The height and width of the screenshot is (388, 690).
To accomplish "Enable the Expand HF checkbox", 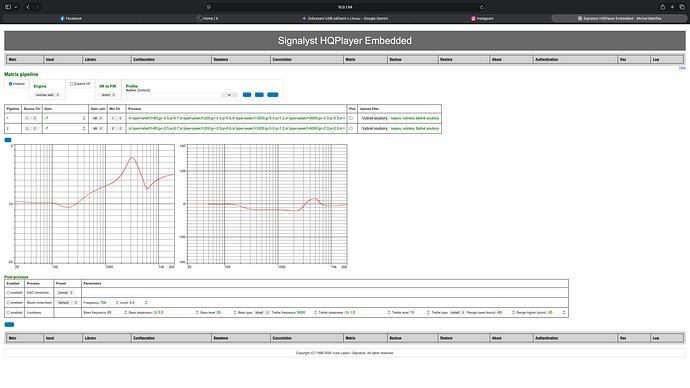I will (x=71, y=84).
